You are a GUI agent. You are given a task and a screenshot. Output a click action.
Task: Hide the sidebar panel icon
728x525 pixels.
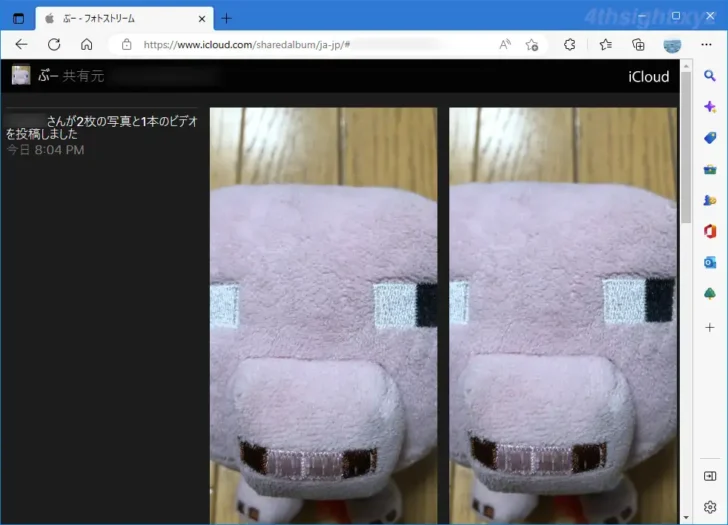(709, 476)
